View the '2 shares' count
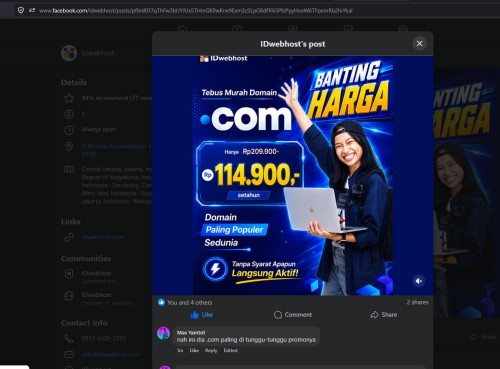The image size is (500, 369). click(x=417, y=302)
